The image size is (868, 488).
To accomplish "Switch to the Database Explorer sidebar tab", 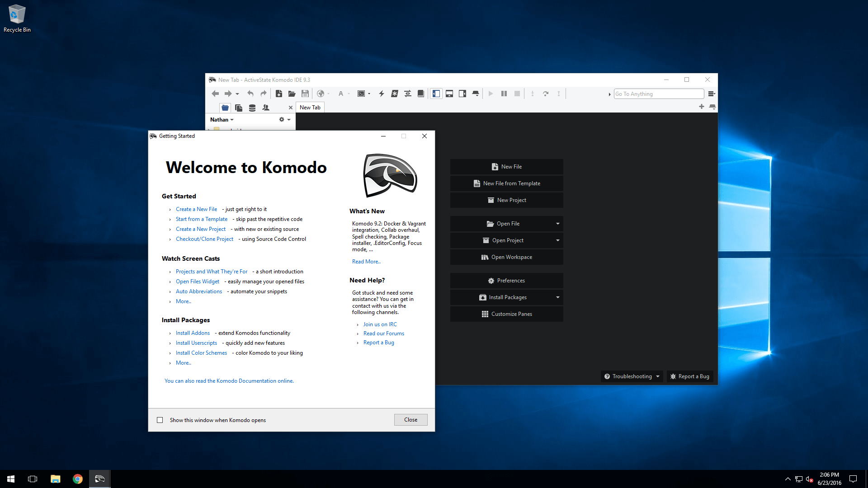I will 252,108.
